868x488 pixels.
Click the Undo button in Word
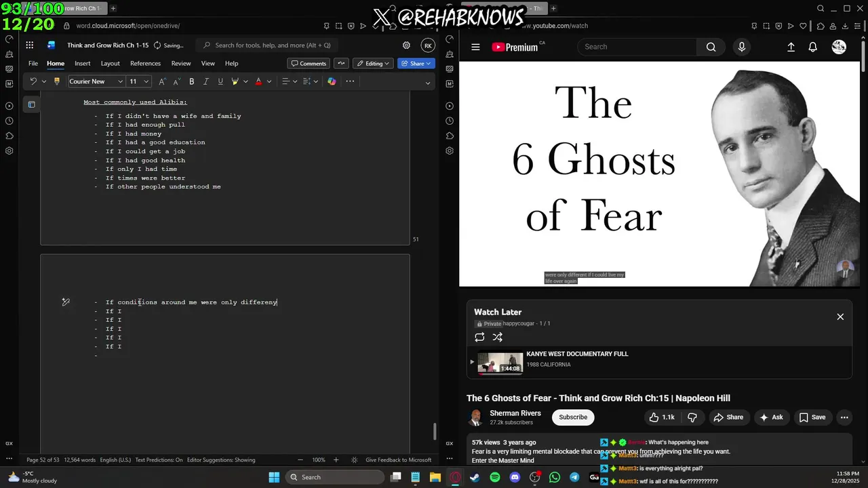click(33, 81)
